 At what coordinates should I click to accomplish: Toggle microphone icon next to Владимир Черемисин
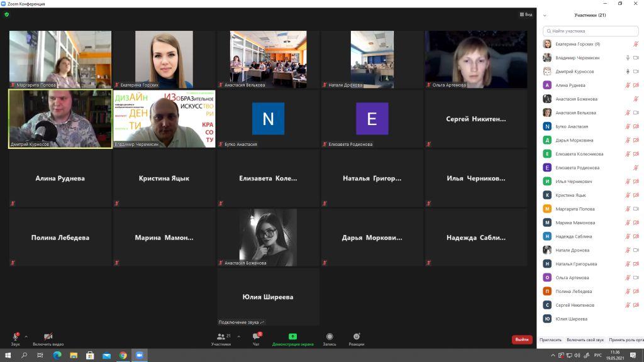point(628,58)
